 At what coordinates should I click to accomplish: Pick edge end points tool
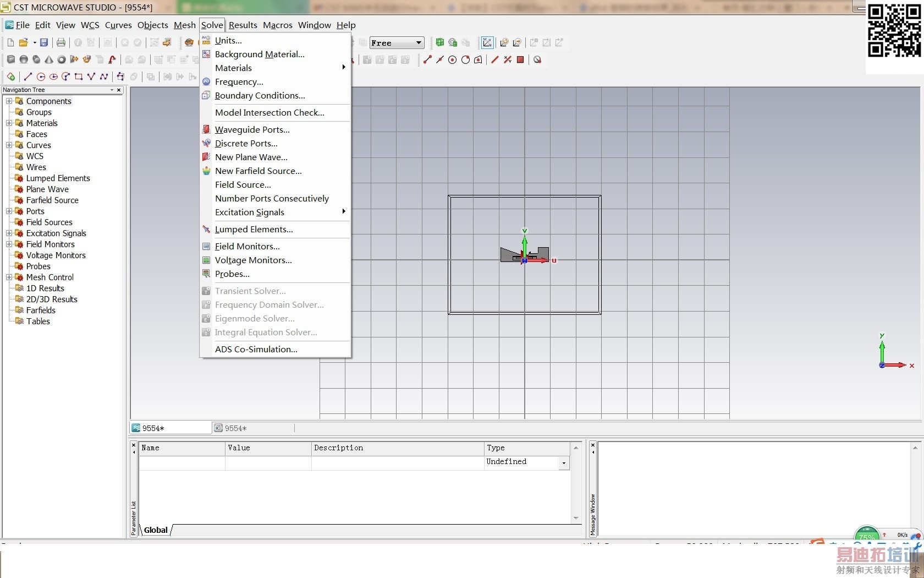(x=427, y=59)
